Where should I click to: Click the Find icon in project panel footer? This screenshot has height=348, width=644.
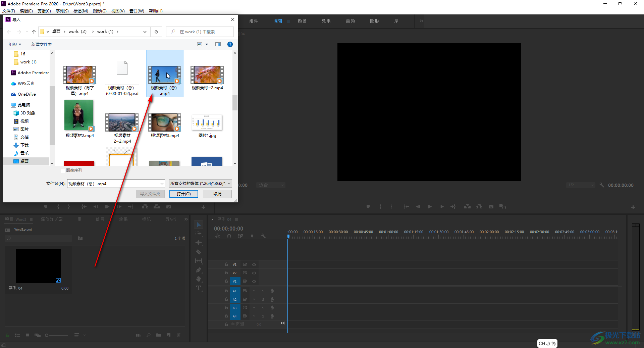click(x=148, y=335)
